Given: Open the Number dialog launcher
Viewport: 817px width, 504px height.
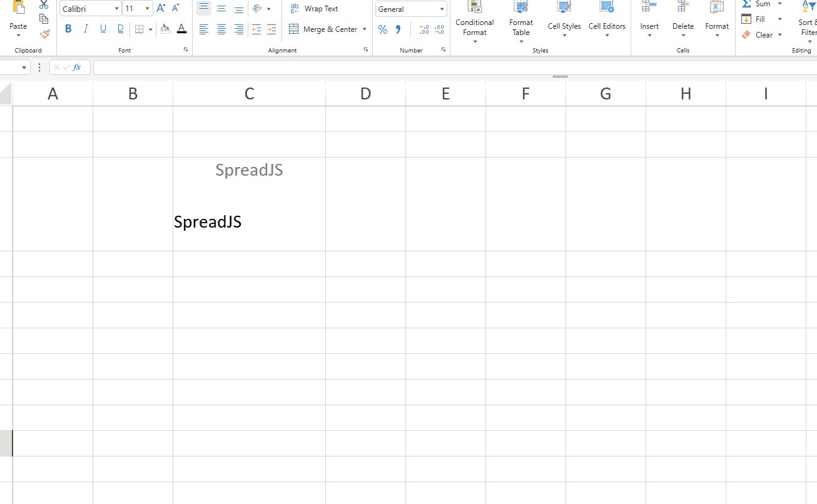Looking at the screenshot, I should 444,49.
